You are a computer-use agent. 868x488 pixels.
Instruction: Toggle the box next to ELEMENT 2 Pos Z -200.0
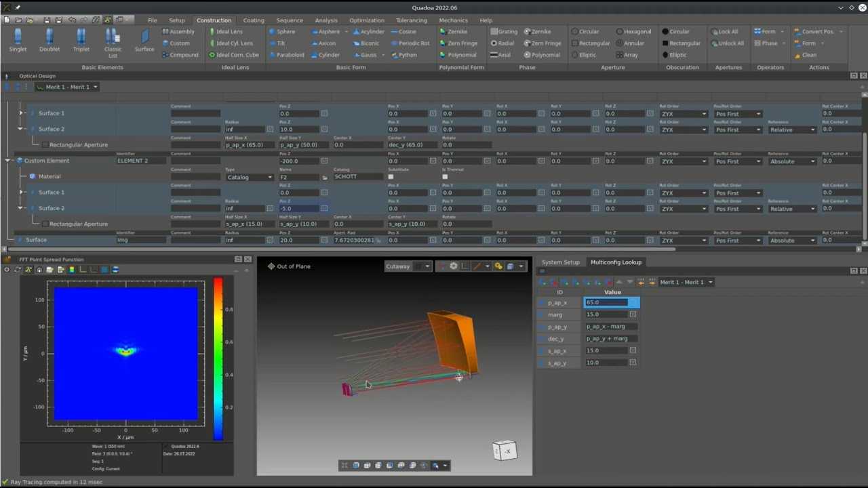tap(324, 161)
